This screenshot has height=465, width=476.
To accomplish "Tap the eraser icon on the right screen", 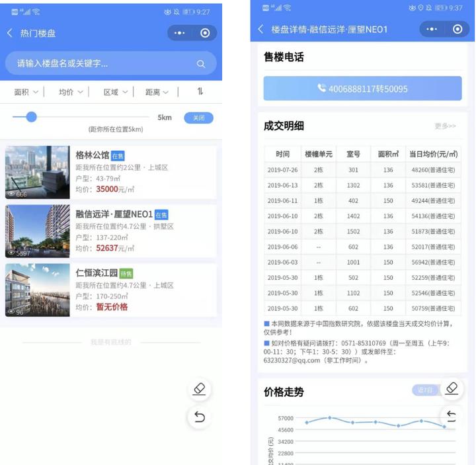I will tap(452, 388).
